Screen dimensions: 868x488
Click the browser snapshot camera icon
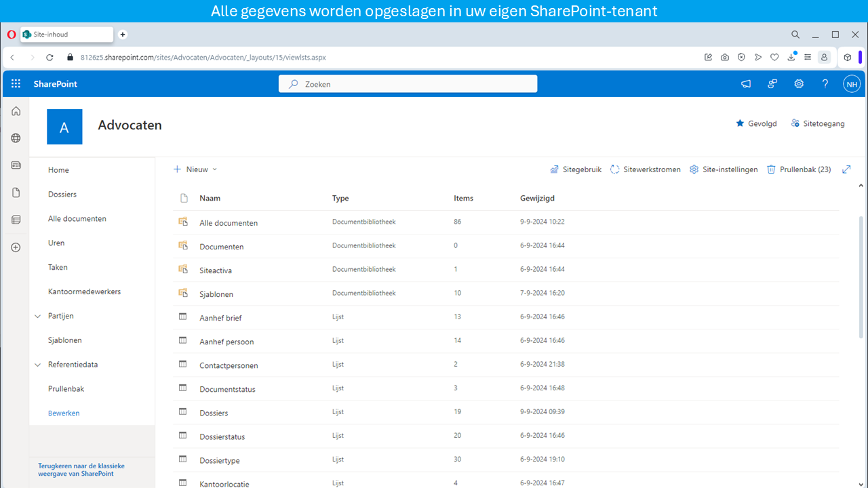pos(725,58)
